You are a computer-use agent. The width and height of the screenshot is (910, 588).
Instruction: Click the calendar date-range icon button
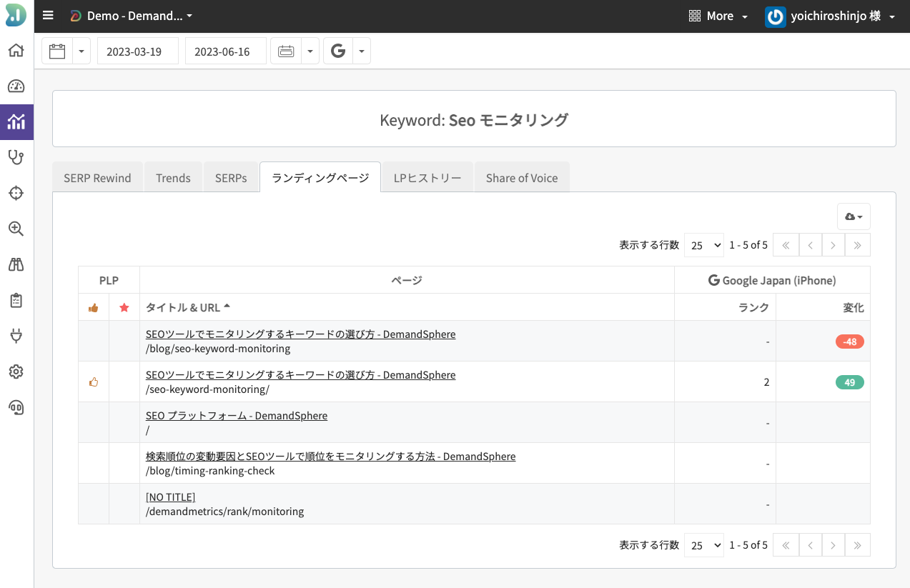(x=57, y=51)
